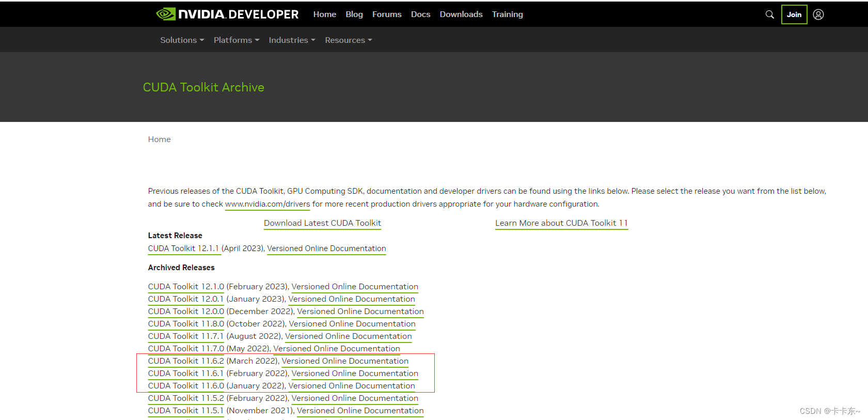Click the Home breadcrumb link

(x=159, y=139)
